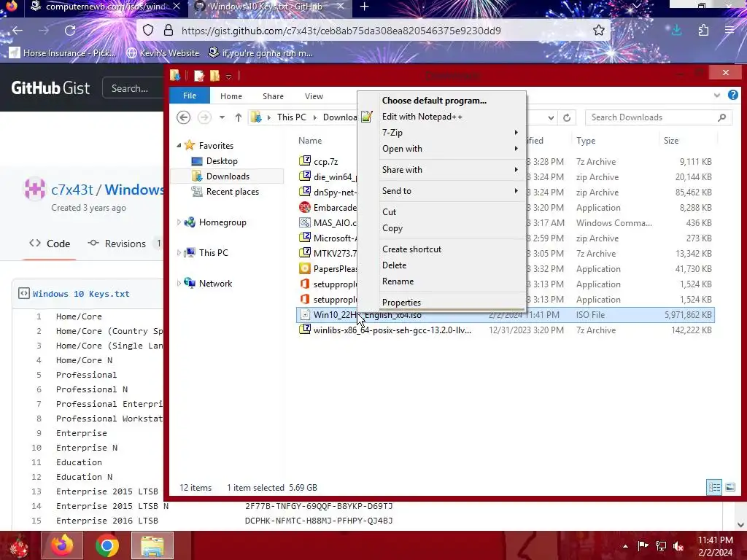The image size is (747, 560).
Task: Click the Explorer back navigation arrow
Action: [183, 117]
